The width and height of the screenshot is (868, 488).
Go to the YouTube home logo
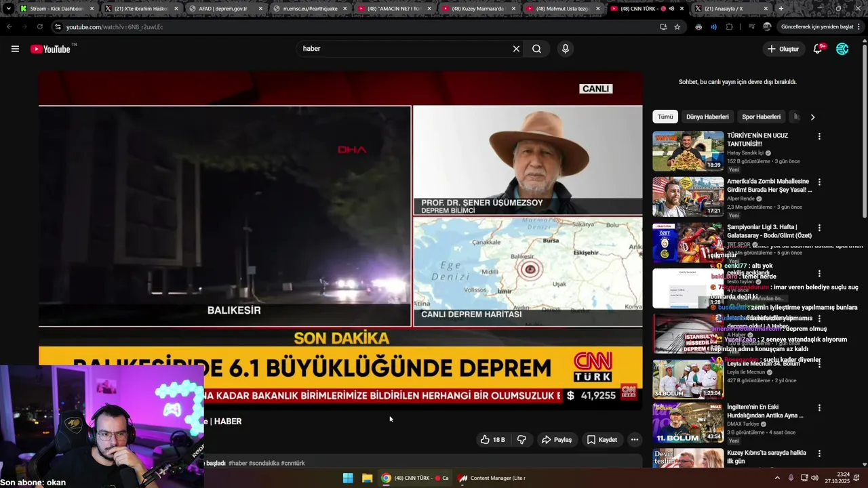tap(50, 49)
